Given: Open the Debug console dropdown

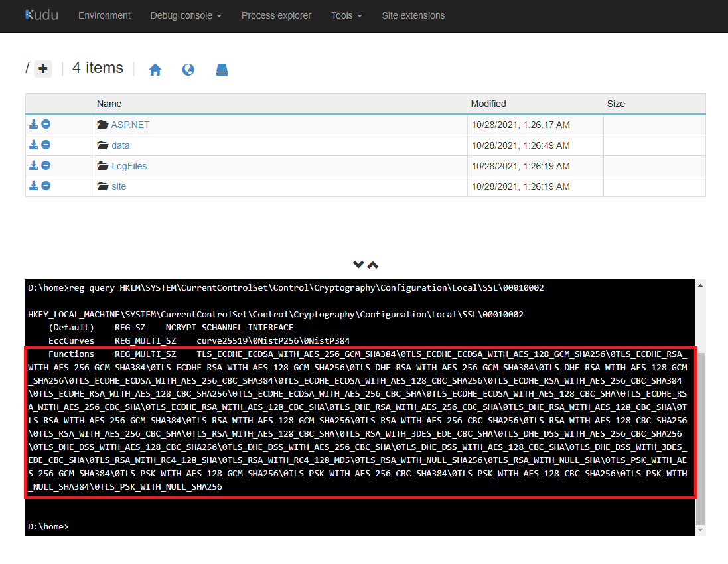Looking at the screenshot, I should coord(186,15).
